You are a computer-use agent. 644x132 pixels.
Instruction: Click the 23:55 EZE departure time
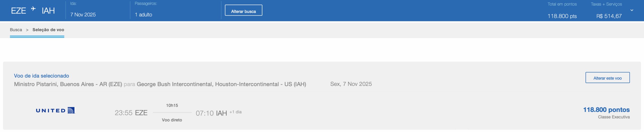[x=131, y=113]
